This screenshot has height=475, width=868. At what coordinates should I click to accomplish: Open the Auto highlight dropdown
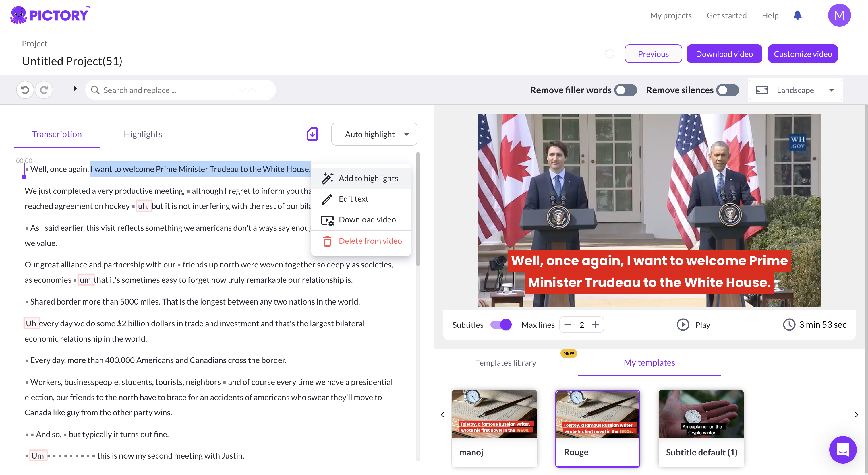pos(374,134)
